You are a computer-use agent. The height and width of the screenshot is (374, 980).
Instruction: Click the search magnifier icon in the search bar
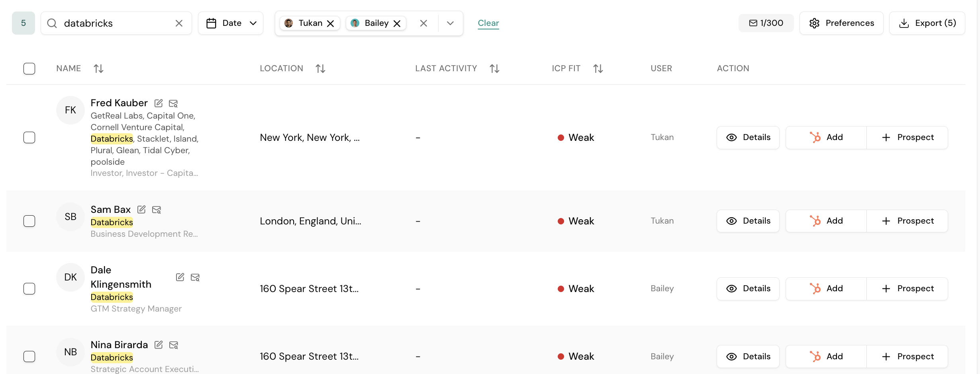point(52,23)
